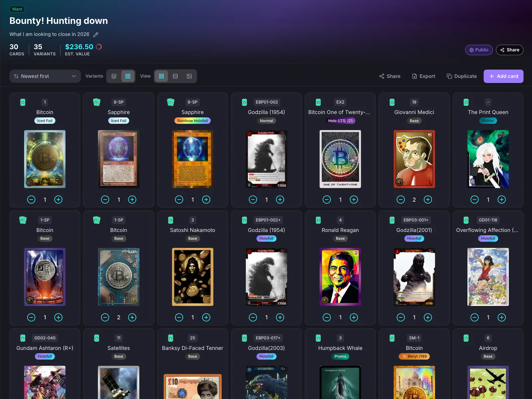Switch Variants to stacked layers mode
Screen dimensions: 532x399
coord(114,76)
